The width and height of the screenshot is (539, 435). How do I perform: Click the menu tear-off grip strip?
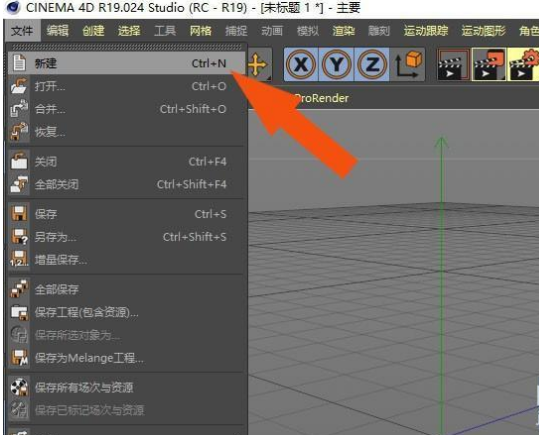[126, 47]
